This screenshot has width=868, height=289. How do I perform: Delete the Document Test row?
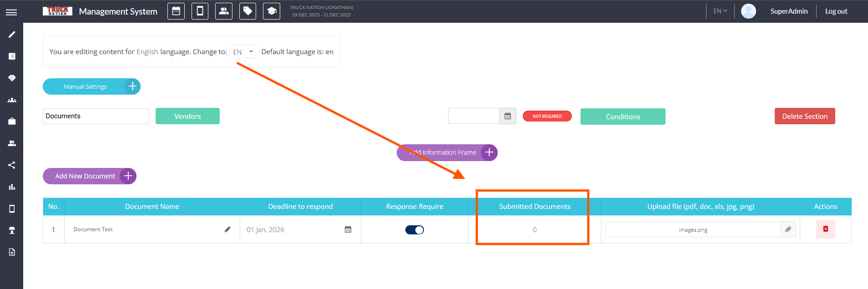pyautogui.click(x=825, y=229)
